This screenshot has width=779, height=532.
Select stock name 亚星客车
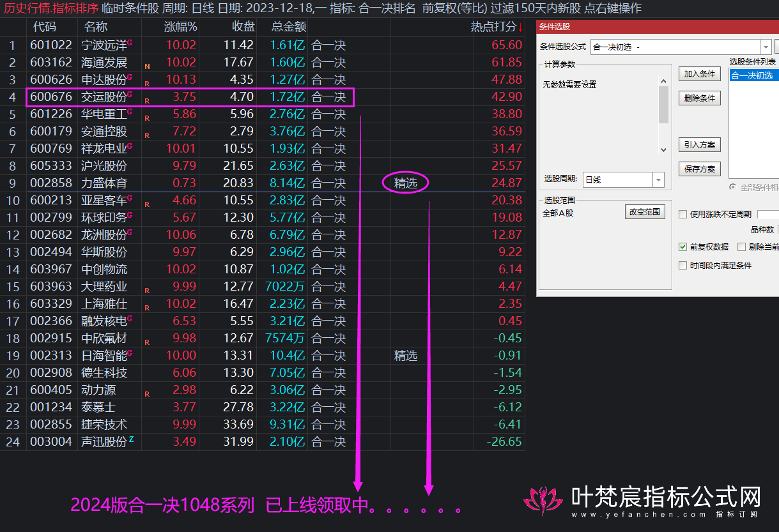click(x=104, y=201)
